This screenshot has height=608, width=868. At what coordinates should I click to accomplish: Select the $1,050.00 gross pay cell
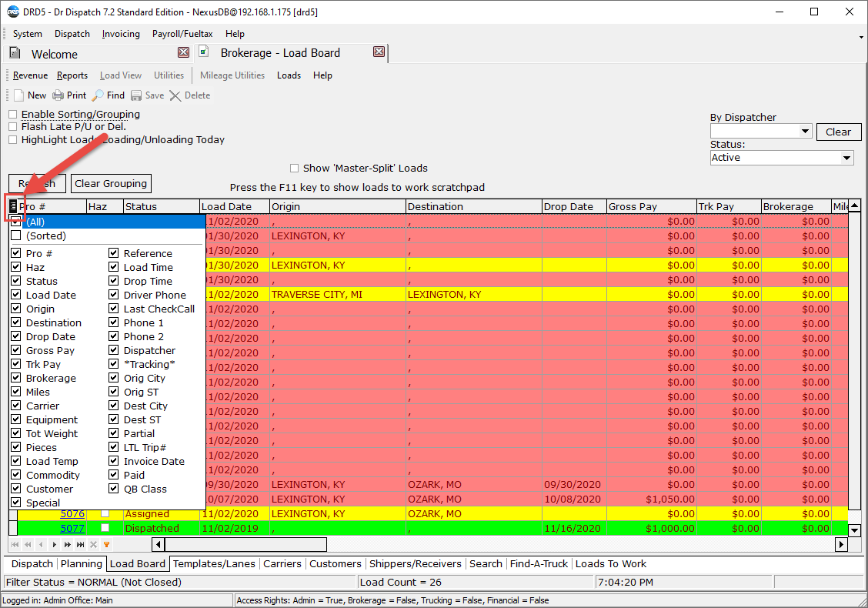(652, 499)
